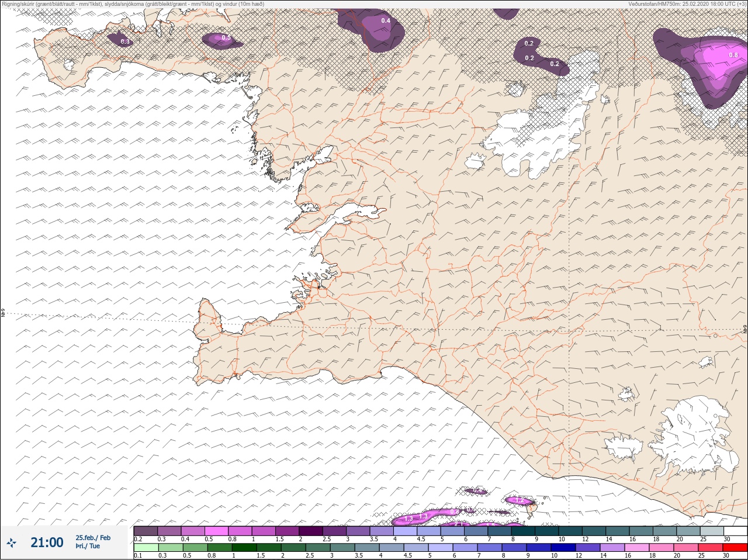
Task: Pick the dark green rain swatch between 1 and 1.5
Action: [x=243, y=548]
